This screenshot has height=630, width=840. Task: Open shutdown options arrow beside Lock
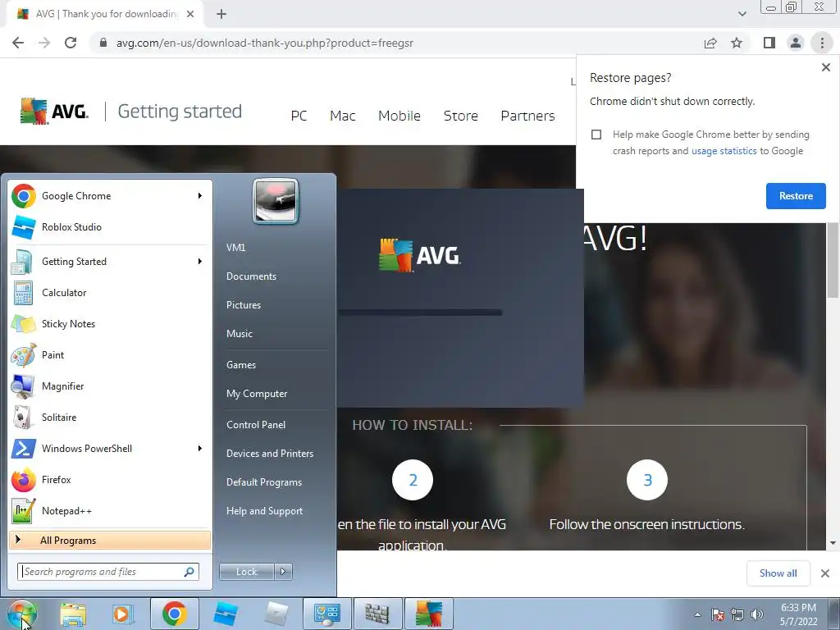tap(283, 572)
